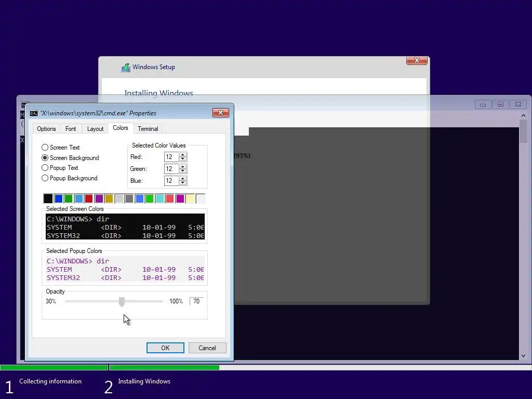
Task: Switch to the Font tab
Action: [71, 129]
